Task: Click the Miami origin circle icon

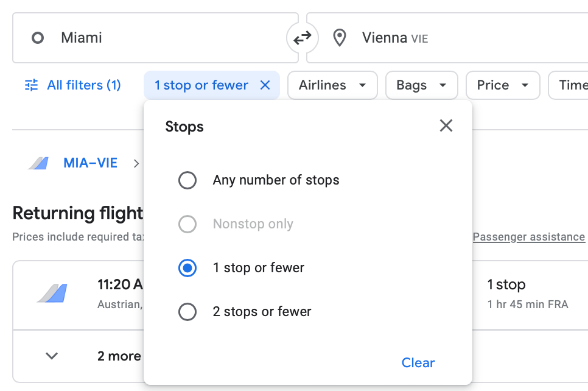Action: (38, 38)
